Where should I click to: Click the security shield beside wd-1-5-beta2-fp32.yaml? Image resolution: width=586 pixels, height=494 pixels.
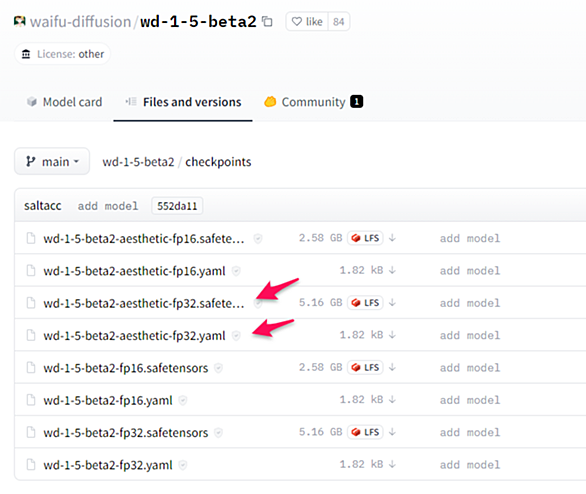click(x=182, y=465)
